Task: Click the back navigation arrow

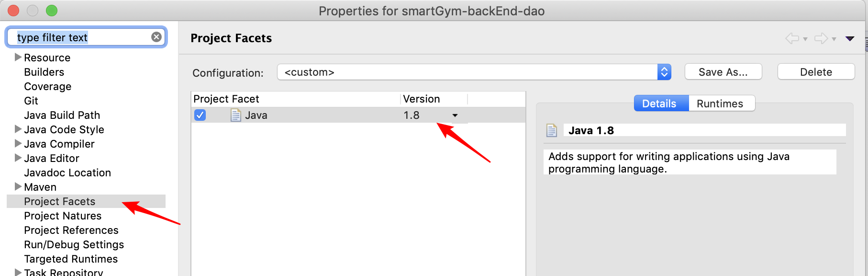Action: point(792,38)
